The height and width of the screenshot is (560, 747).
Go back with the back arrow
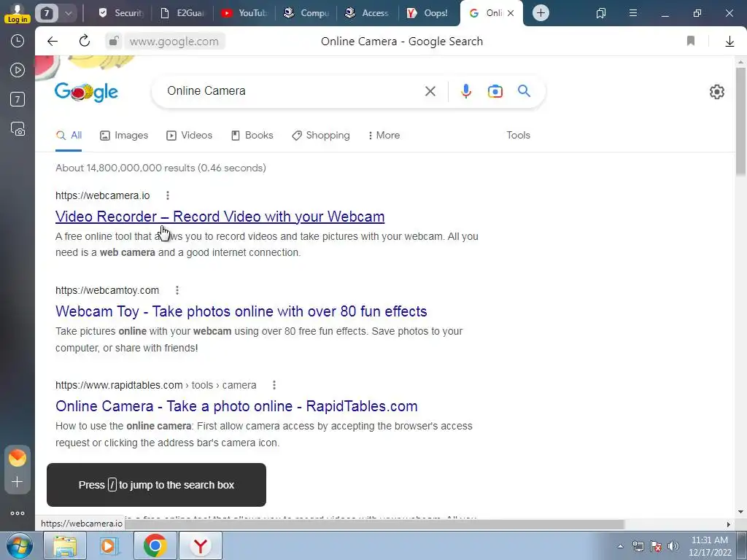[53, 42]
